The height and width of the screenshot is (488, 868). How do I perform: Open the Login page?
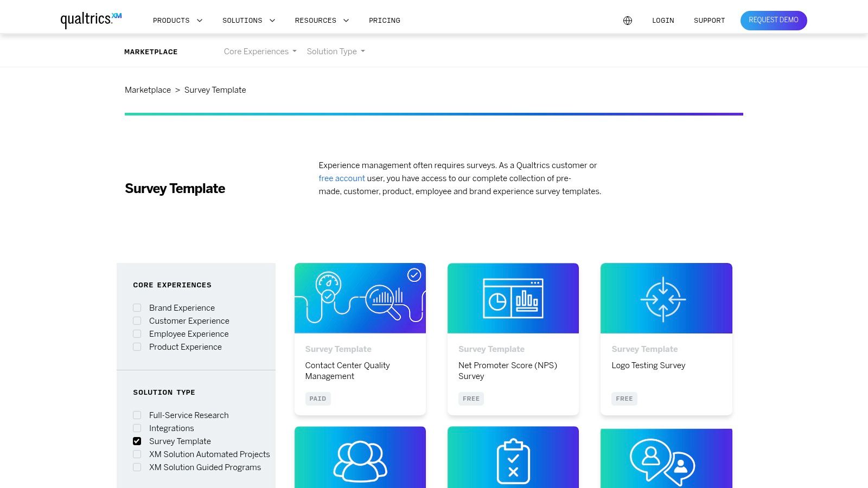(x=663, y=21)
